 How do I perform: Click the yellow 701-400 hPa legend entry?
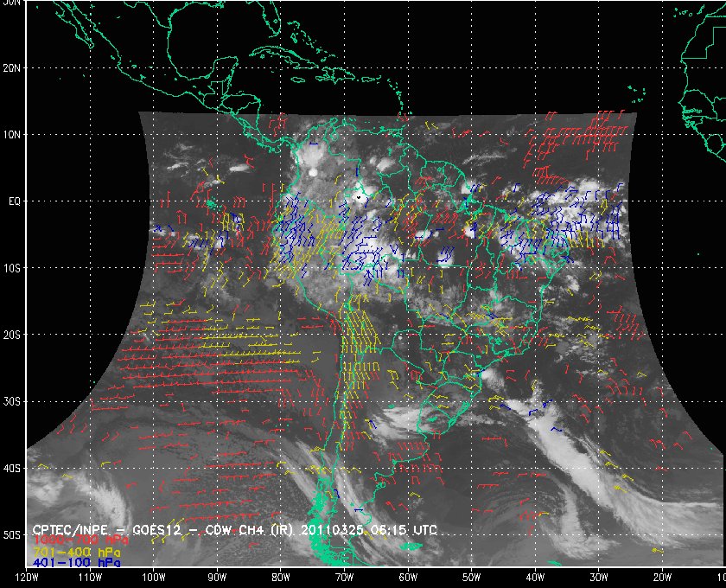tap(76, 552)
